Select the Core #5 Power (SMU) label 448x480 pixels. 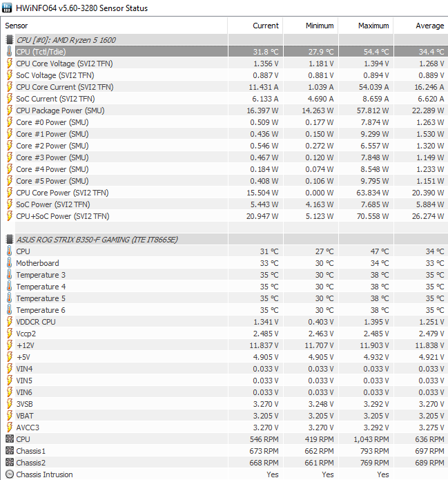pos(52,181)
